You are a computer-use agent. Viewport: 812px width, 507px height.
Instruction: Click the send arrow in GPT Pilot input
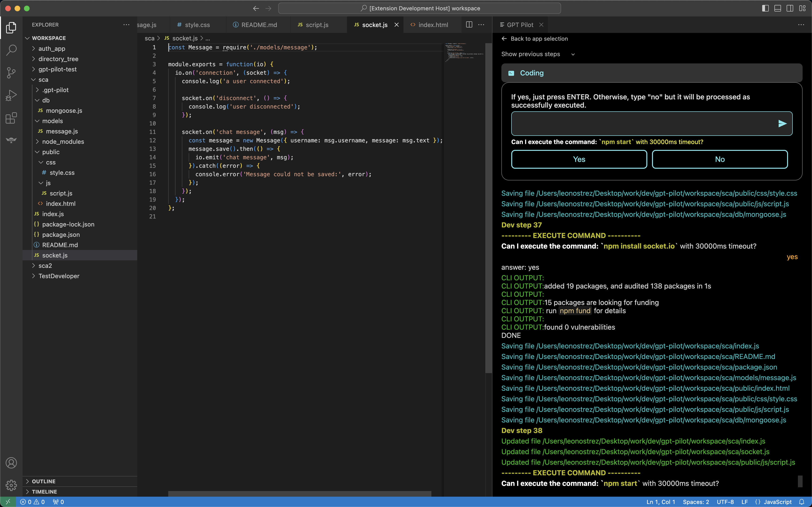[x=782, y=124]
